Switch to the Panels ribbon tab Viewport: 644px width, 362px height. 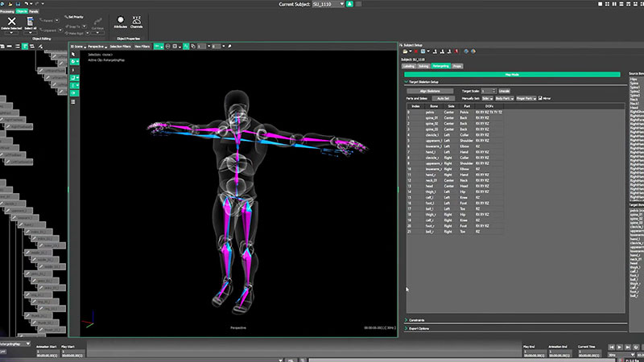(x=34, y=11)
